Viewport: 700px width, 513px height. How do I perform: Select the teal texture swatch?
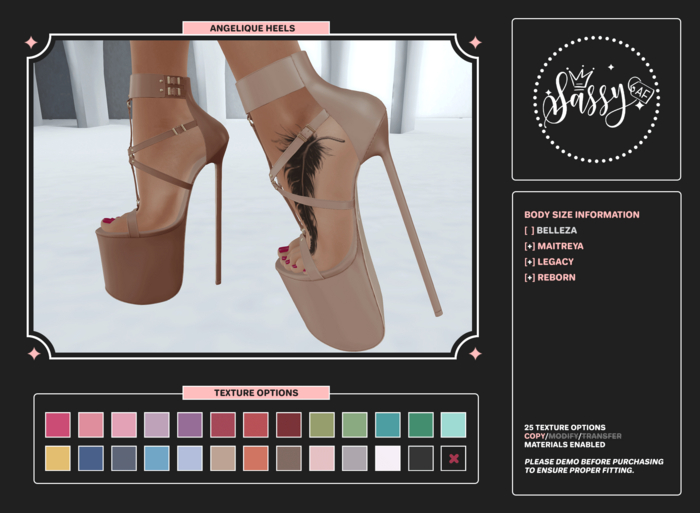[x=388, y=425]
